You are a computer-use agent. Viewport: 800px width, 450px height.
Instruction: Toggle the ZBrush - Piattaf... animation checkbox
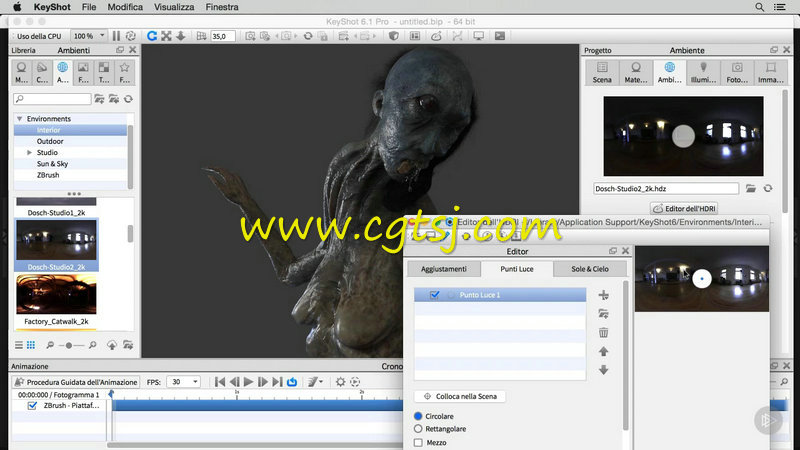pyautogui.click(x=32, y=406)
